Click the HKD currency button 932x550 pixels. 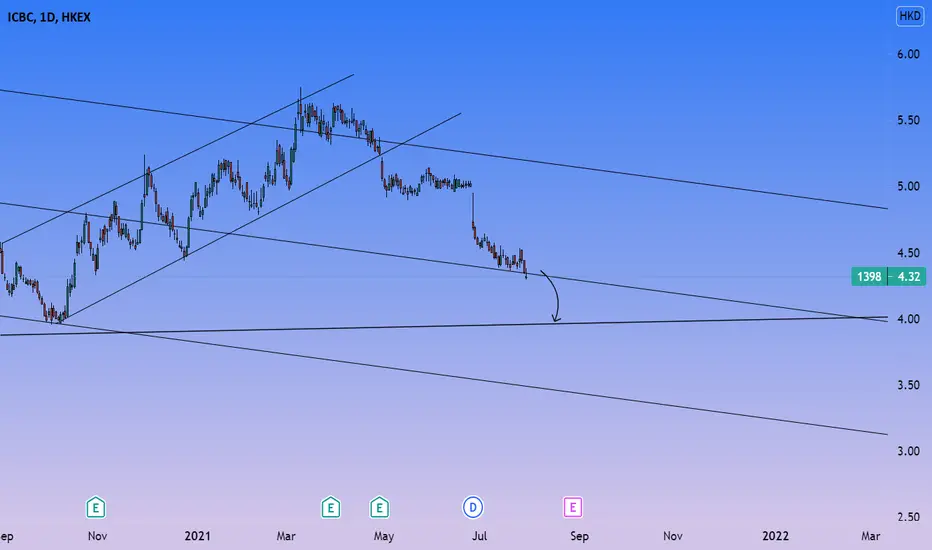coord(910,16)
